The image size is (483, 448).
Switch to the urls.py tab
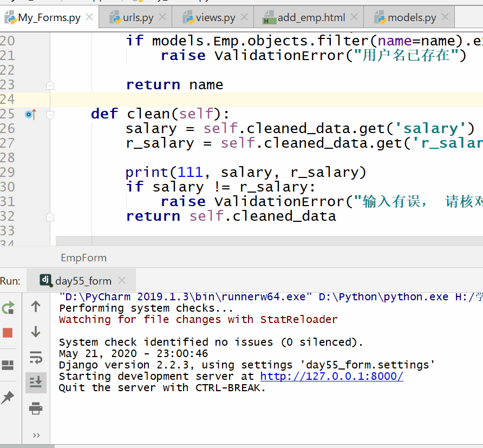138,17
